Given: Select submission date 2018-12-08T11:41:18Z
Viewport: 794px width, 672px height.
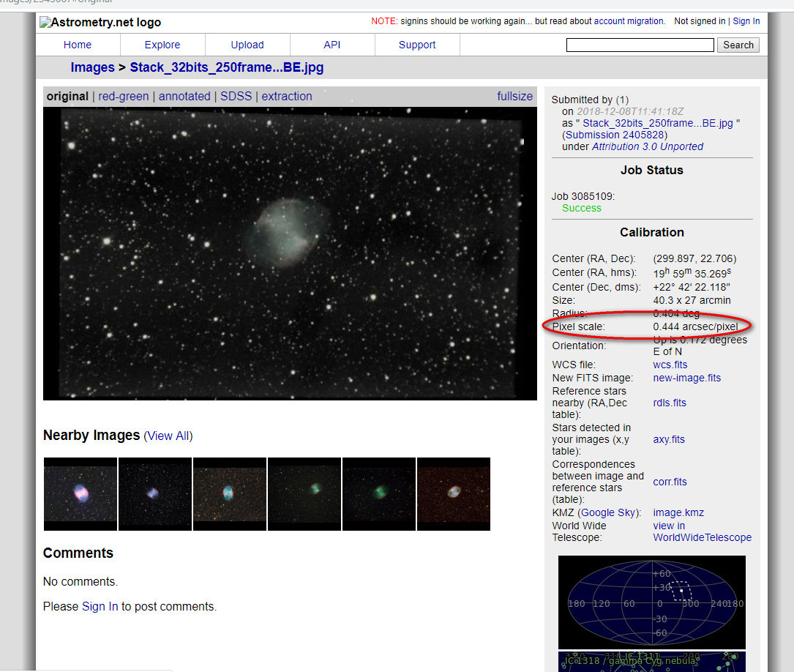Looking at the screenshot, I should point(630,111).
